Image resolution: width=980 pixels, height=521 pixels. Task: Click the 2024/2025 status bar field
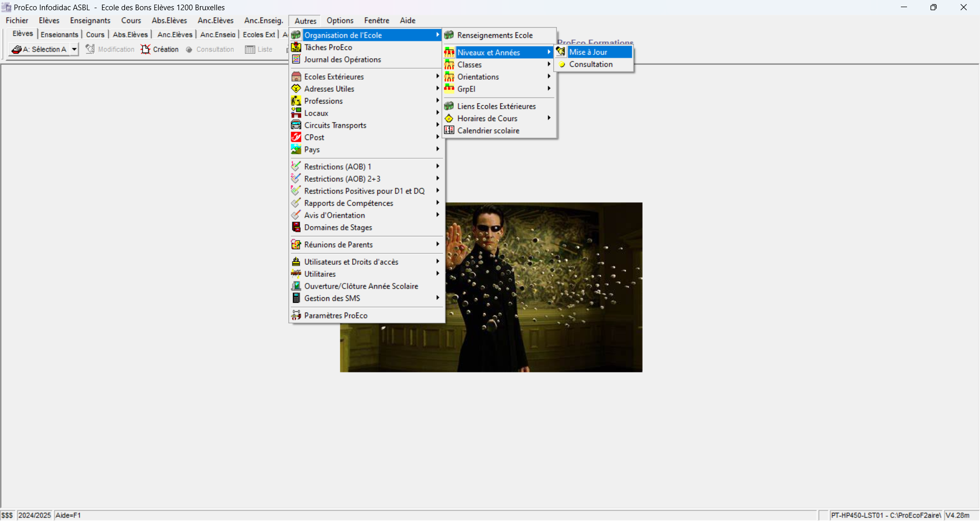click(x=35, y=515)
